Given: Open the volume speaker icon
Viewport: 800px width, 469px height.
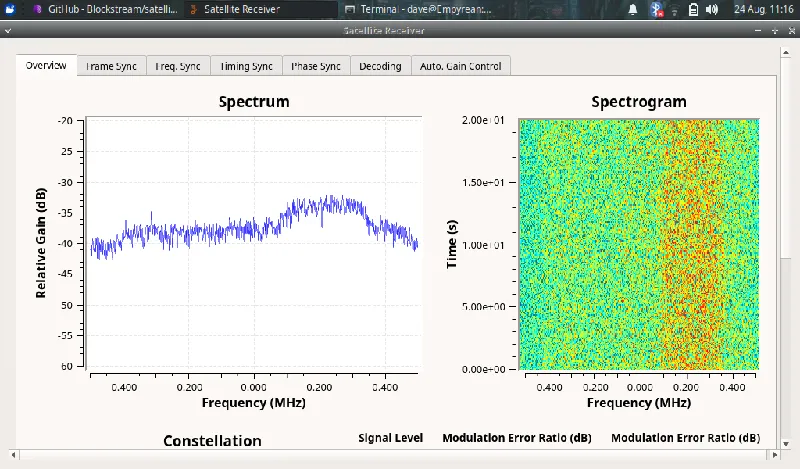Looking at the screenshot, I should pos(712,9).
